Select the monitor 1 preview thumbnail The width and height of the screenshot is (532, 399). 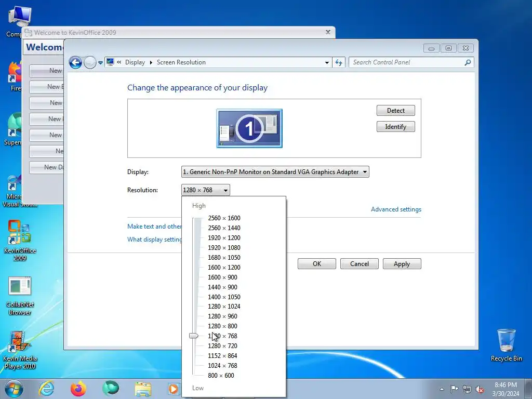249,128
